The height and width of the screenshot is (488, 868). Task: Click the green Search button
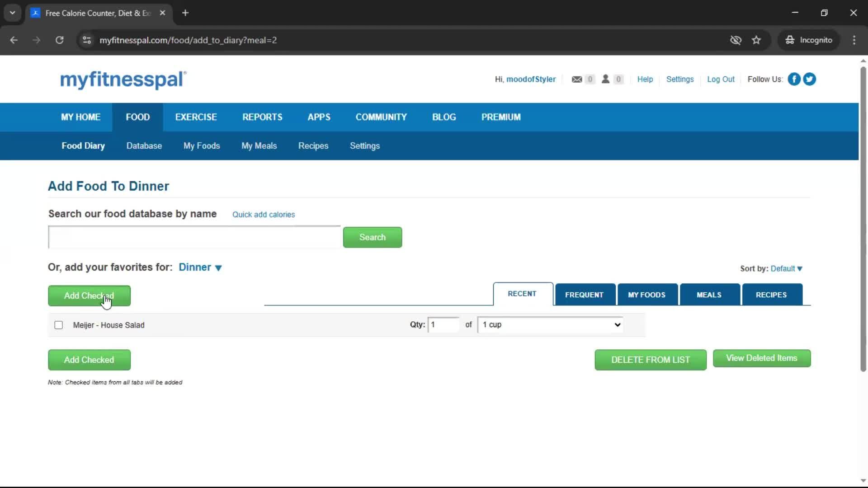pyautogui.click(x=373, y=237)
